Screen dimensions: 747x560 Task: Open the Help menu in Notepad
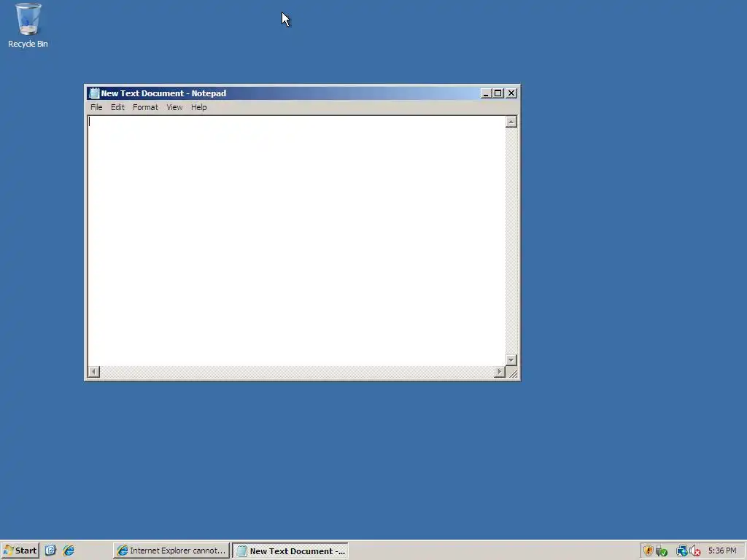(x=198, y=107)
